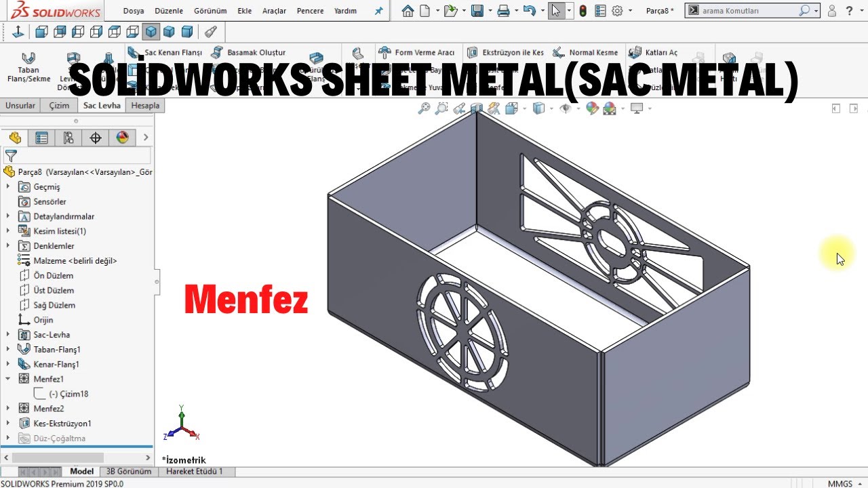Select the Sac Kenarı Flanşı tool
The width and height of the screenshot is (868, 488).
(165, 52)
